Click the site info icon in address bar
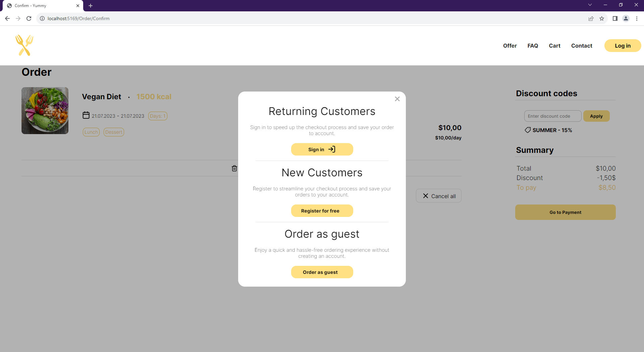644x352 pixels. 42,18
